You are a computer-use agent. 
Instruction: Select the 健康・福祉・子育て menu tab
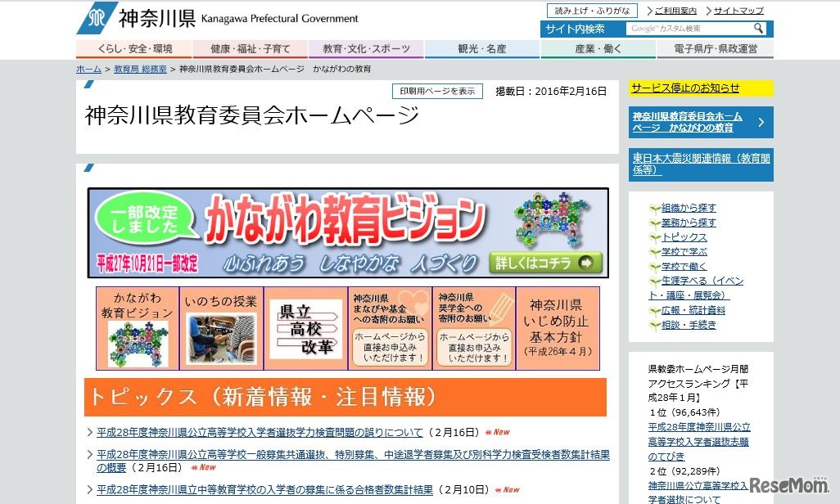point(251,49)
